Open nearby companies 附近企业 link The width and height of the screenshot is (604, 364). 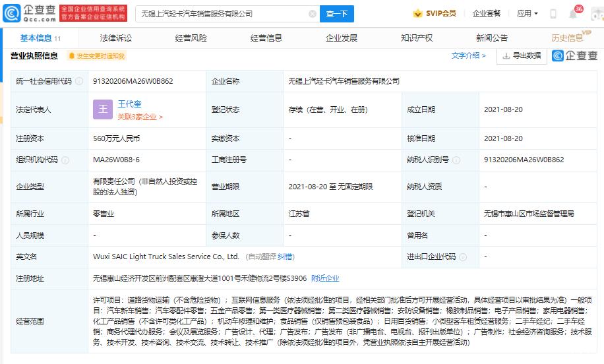click(x=325, y=278)
